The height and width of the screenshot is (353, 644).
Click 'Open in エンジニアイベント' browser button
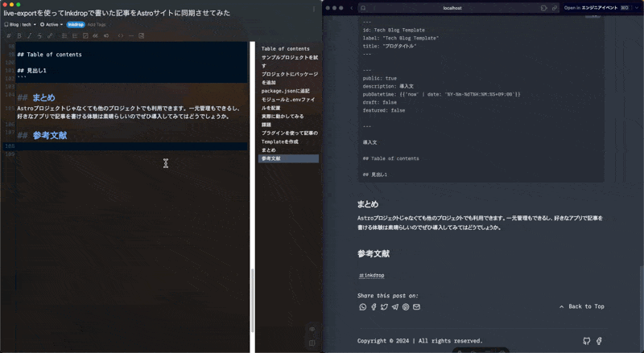click(x=596, y=8)
